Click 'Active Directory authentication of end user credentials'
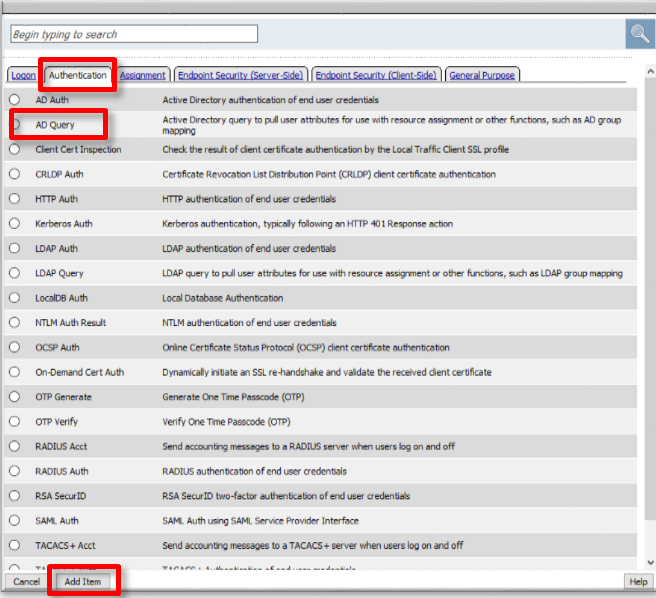This screenshot has height=598, width=656. tap(270, 100)
